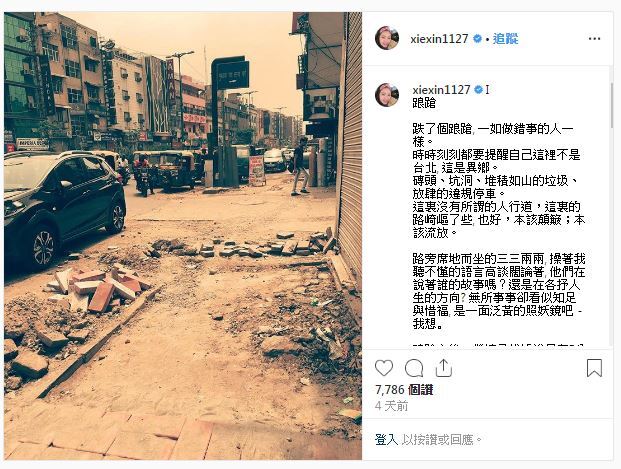Open the three-dot more options menu
The width and height of the screenshot is (621, 469).
(x=594, y=38)
